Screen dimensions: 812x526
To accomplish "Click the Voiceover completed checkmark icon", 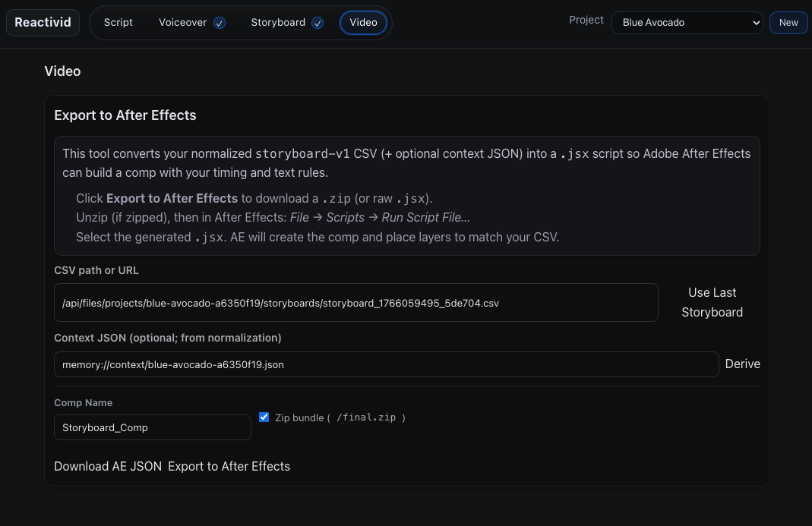I will pos(219,23).
